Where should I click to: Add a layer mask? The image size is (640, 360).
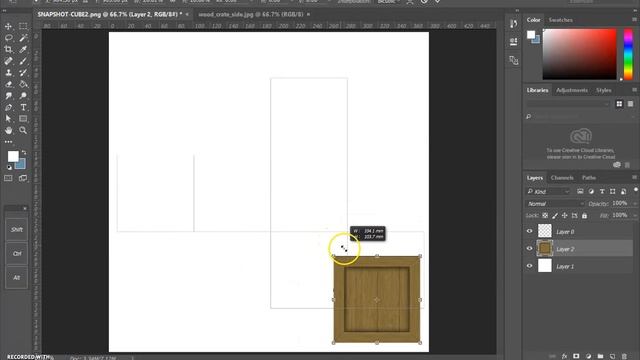[x=576, y=356]
